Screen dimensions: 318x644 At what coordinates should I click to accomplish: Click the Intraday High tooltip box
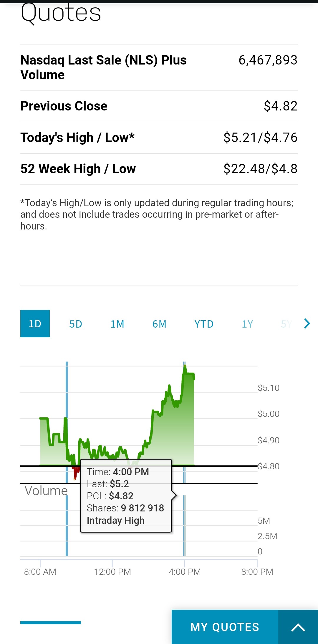126,496
